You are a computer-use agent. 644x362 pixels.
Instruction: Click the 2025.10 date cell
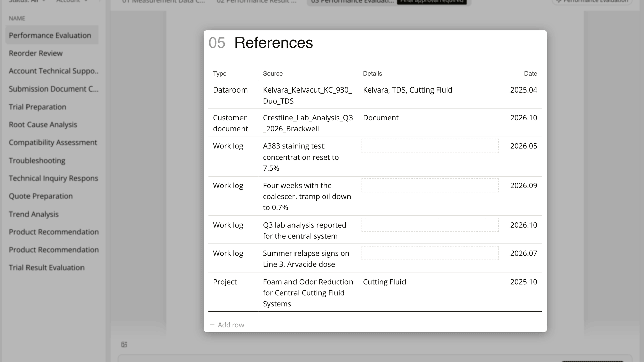pyautogui.click(x=523, y=282)
